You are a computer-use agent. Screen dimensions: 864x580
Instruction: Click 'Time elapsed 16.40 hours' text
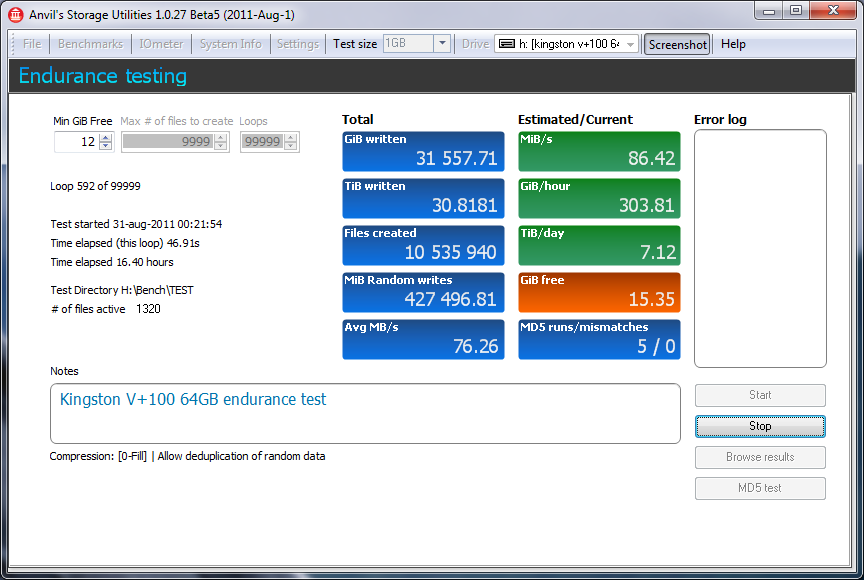[x=112, y=262]
